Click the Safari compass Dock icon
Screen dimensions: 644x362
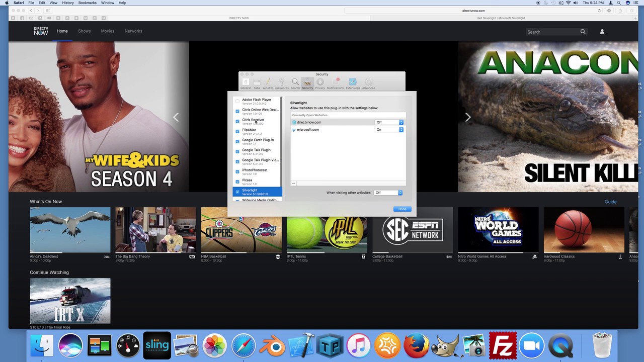pos(244,346)
